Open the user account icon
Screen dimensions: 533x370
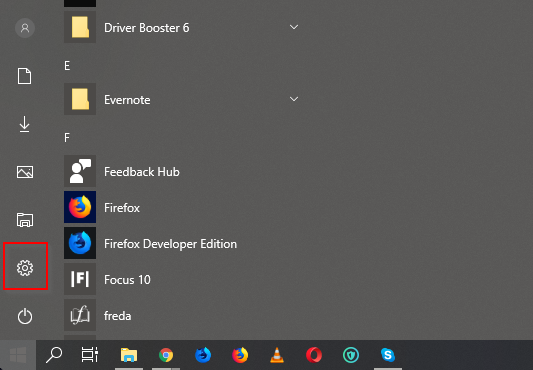tap(25, 28)
